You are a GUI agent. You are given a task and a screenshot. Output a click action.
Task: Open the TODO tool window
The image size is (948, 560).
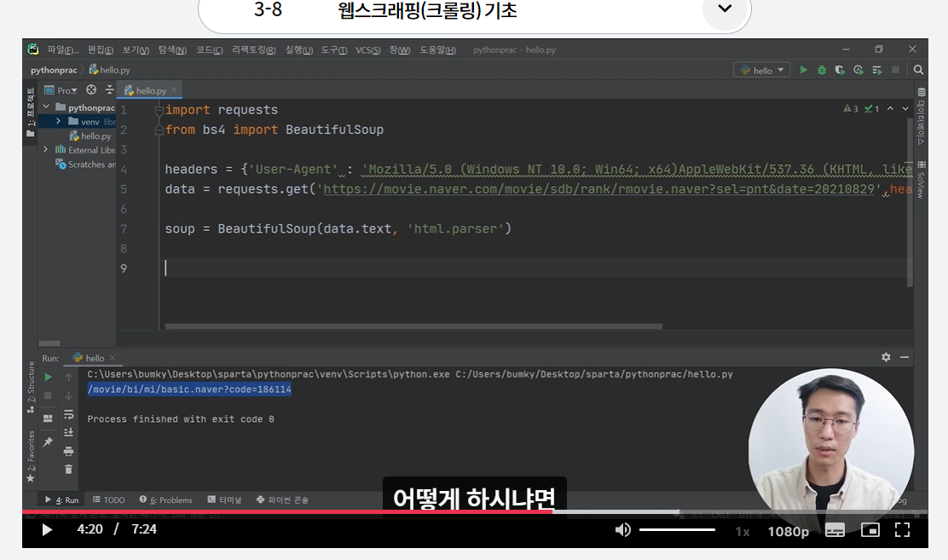[x=109, y=500]
